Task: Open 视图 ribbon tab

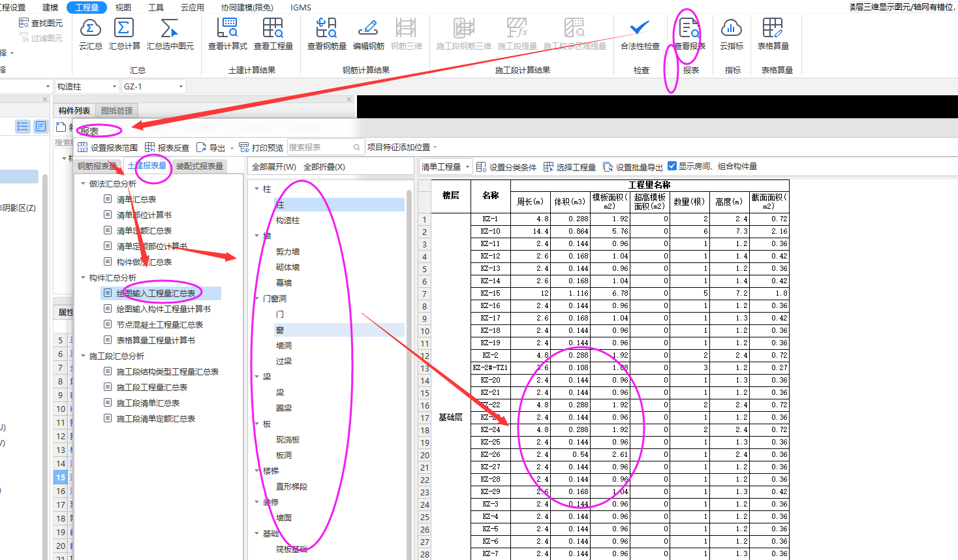Action: (123, 7)
